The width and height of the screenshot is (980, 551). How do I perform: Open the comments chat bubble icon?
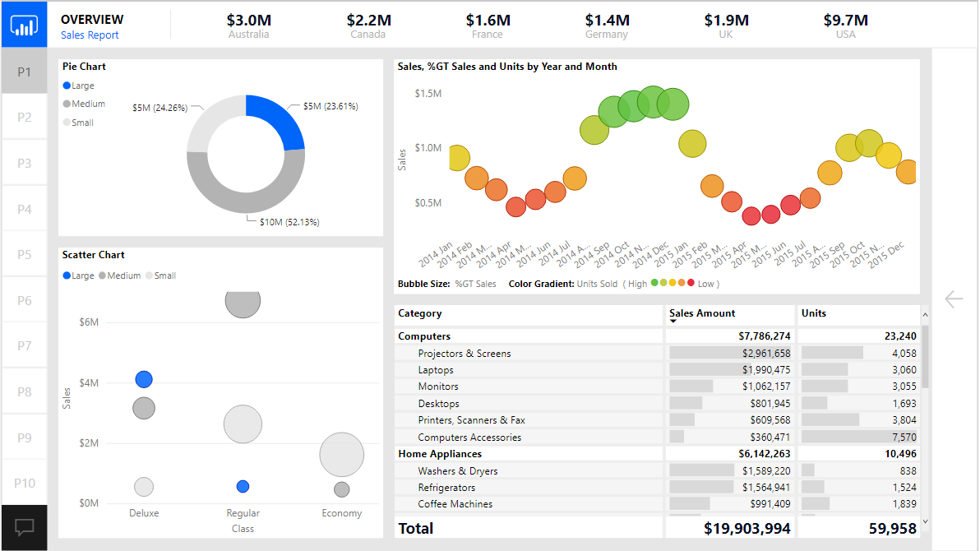coord(24,527)
